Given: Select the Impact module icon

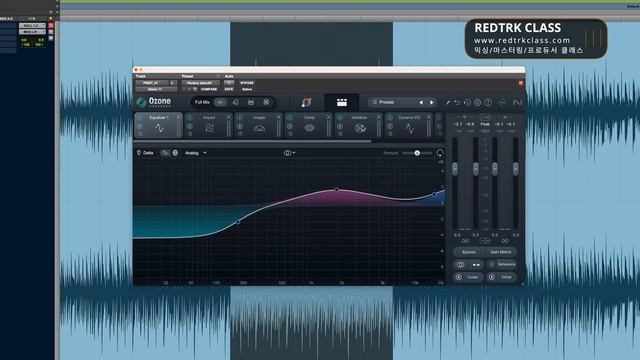Looking at the screenshot, I should 209,128.
